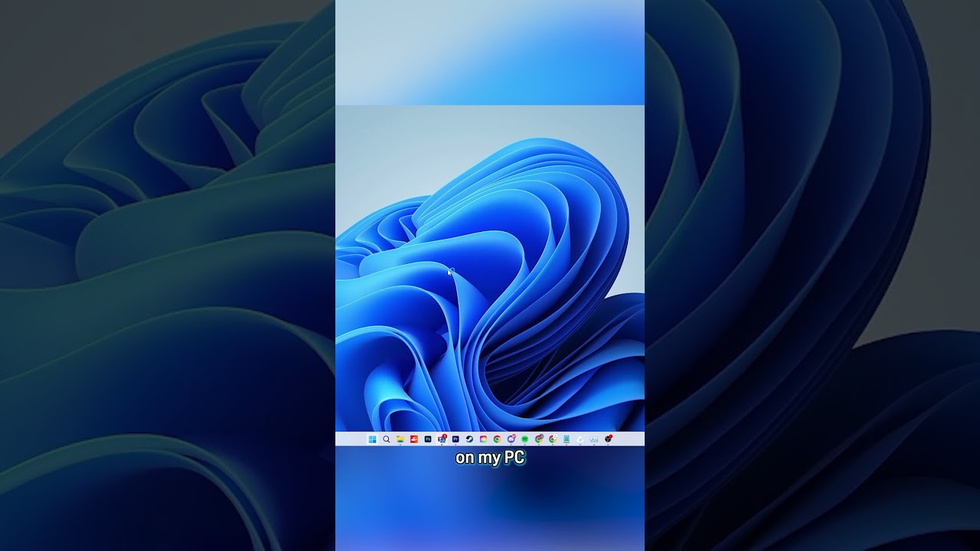Open the pink gradient app icon after Steam
This screenshot has width=980, height=551.
(x=483, y=439)
